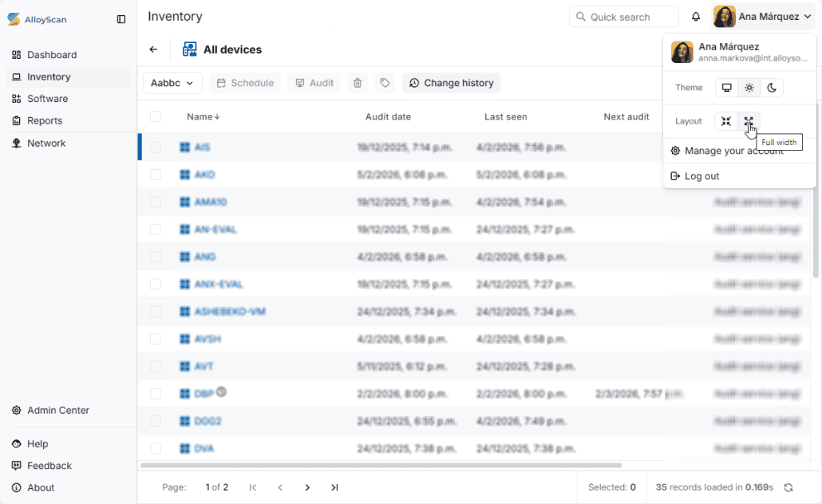Open the DGG2 device link
822x504 pixels.
click(207, 421)
